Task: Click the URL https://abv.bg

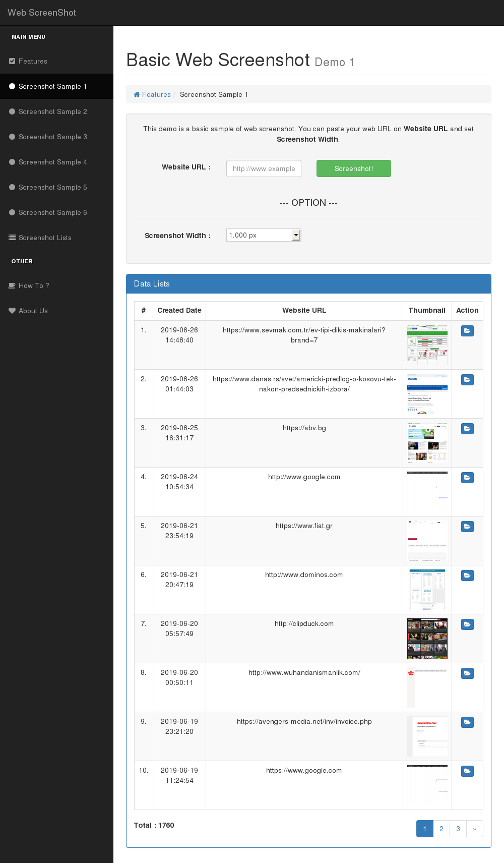Action: (x=304, y=428)
